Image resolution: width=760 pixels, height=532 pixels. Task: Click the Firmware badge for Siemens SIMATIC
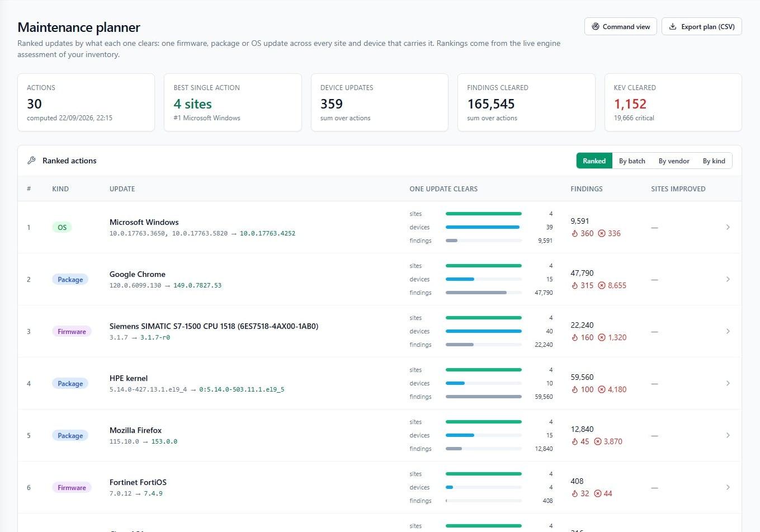tap(72, 331)
